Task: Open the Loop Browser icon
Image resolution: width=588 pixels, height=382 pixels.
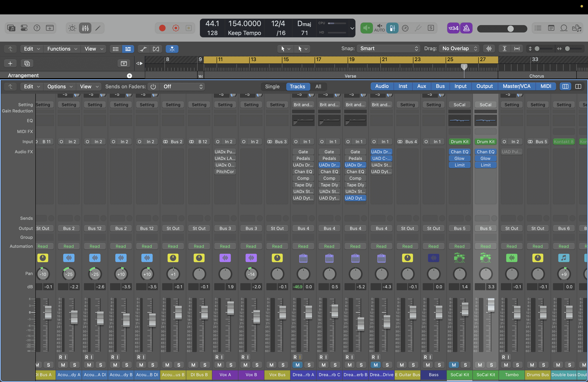Action: pos(564,28)
